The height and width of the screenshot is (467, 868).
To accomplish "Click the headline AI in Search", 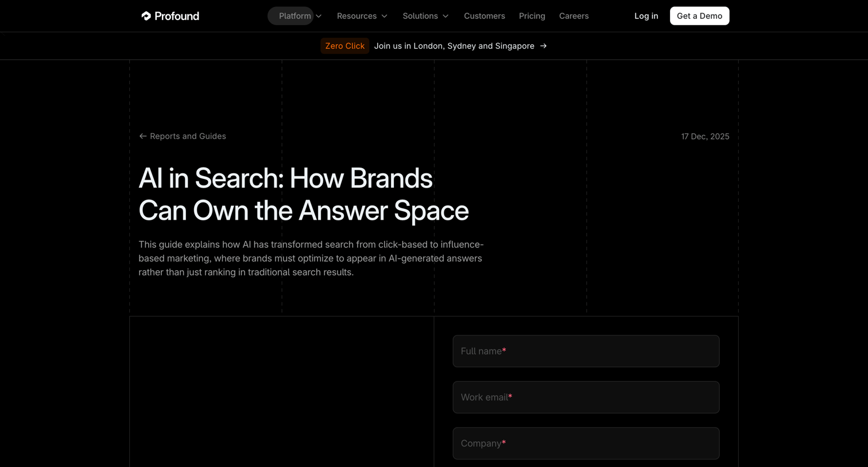I will pyautogui.click(x=304, y=194).
